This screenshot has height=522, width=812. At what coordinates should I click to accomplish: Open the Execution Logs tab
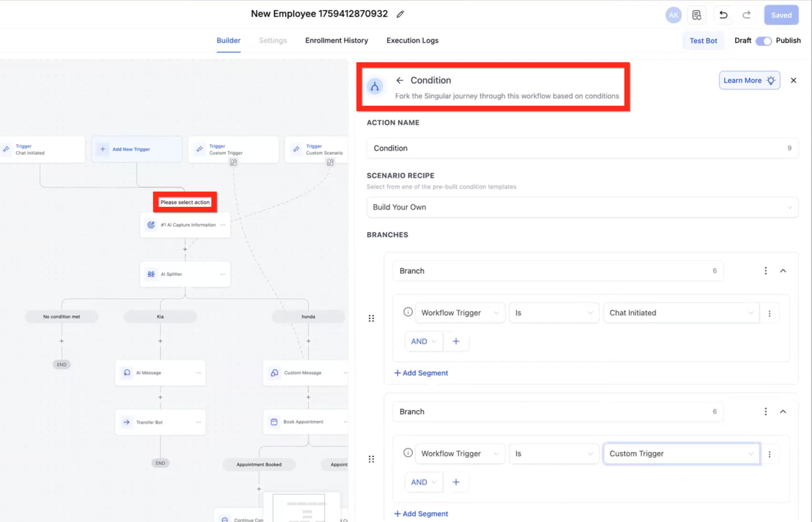tap(412, 41)
